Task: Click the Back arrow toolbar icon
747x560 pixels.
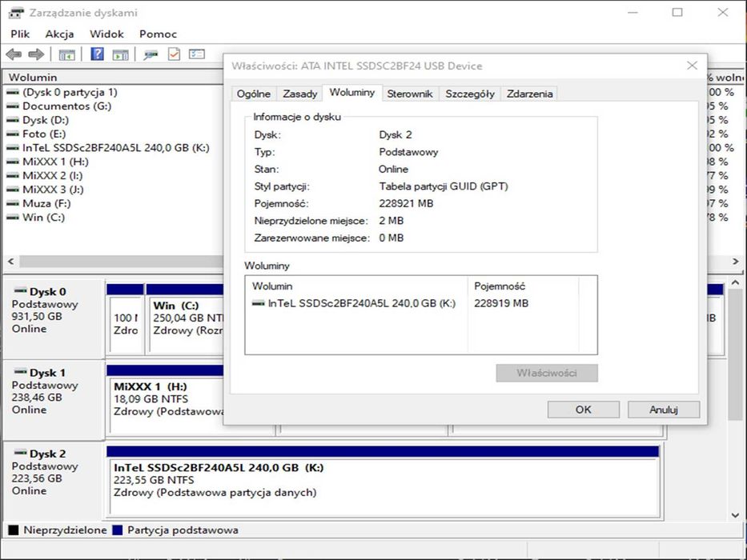Action: pos(14,54)
